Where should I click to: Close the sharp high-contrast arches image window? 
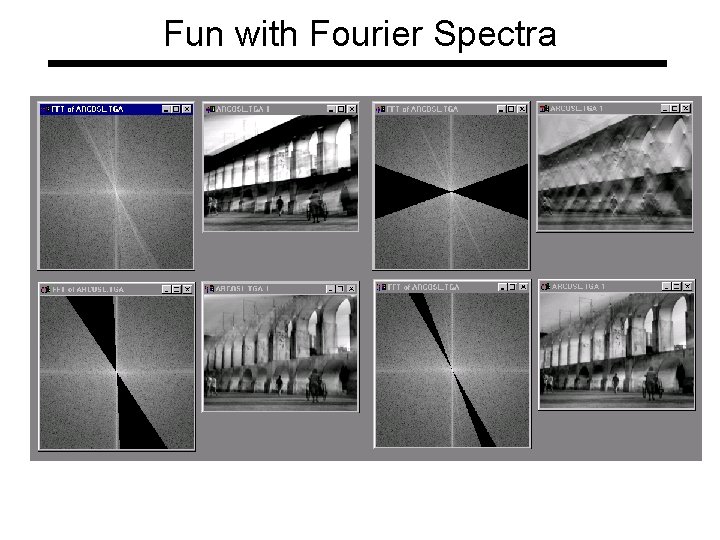352,109
